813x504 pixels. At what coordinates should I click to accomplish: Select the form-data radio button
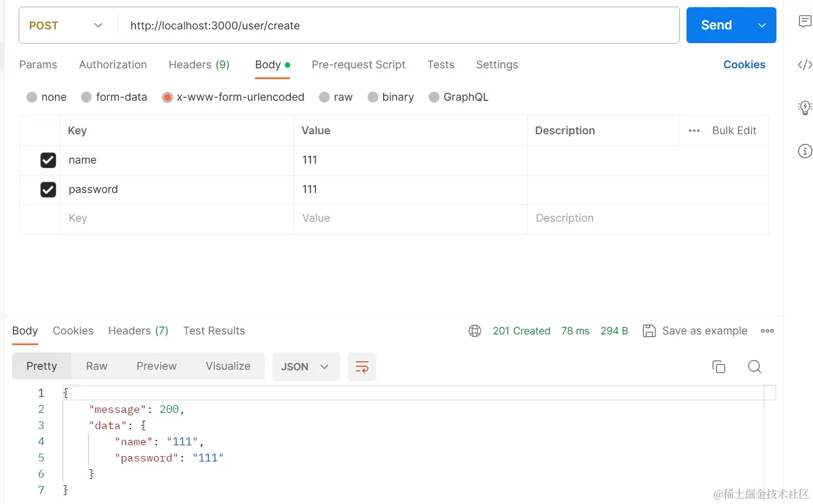(86, 97)
